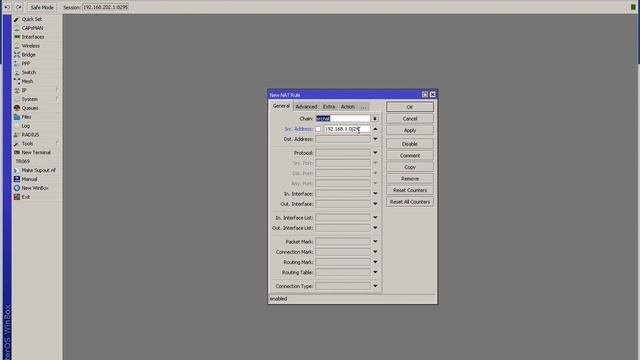
Task: Launch New WinBox from sidebar
Action: pyautogui.click(x=35, y=188)
